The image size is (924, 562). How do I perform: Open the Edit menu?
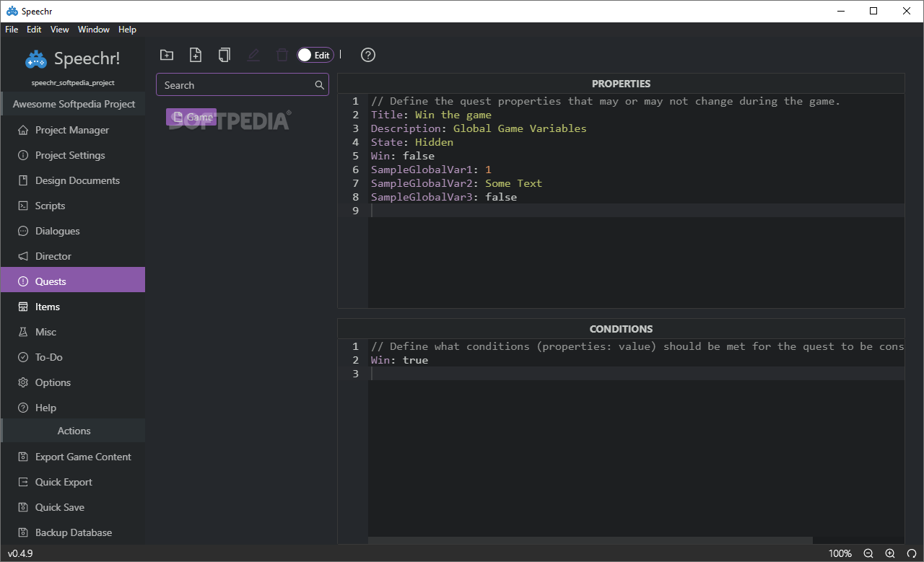[x=34, y=30]
